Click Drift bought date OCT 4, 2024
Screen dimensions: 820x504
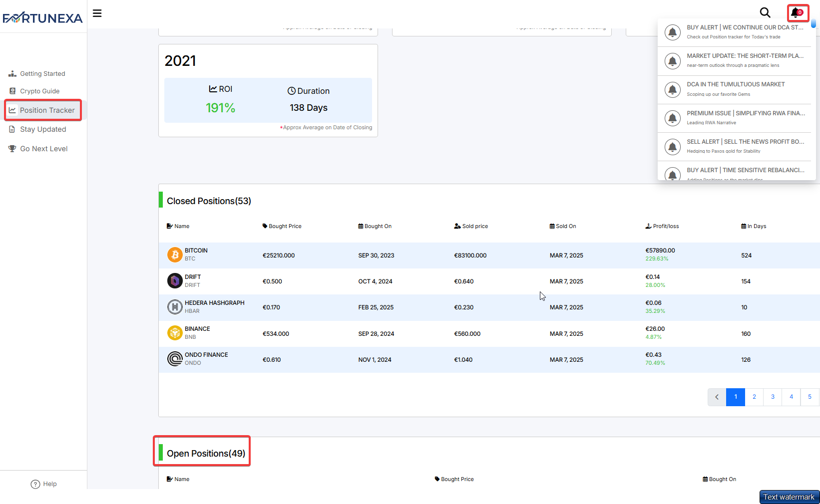pos(375,281)
